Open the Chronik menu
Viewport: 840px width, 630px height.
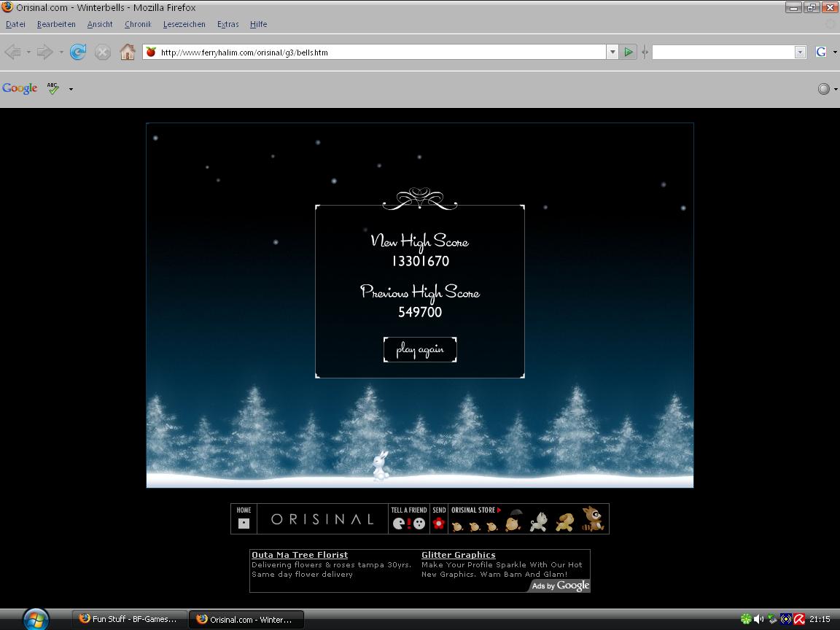tap(138, 24)
